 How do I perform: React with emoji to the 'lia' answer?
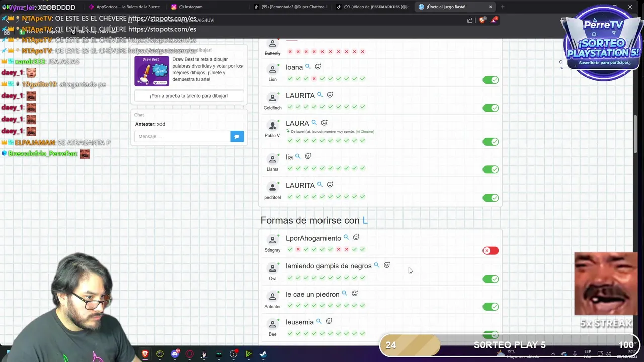pos(308,156)
